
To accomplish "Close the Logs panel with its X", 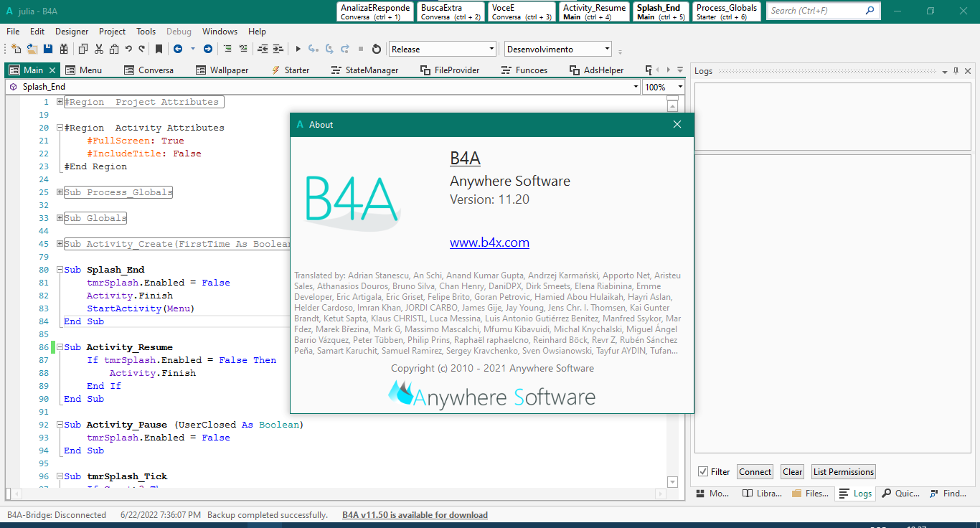I will [968, 71].
